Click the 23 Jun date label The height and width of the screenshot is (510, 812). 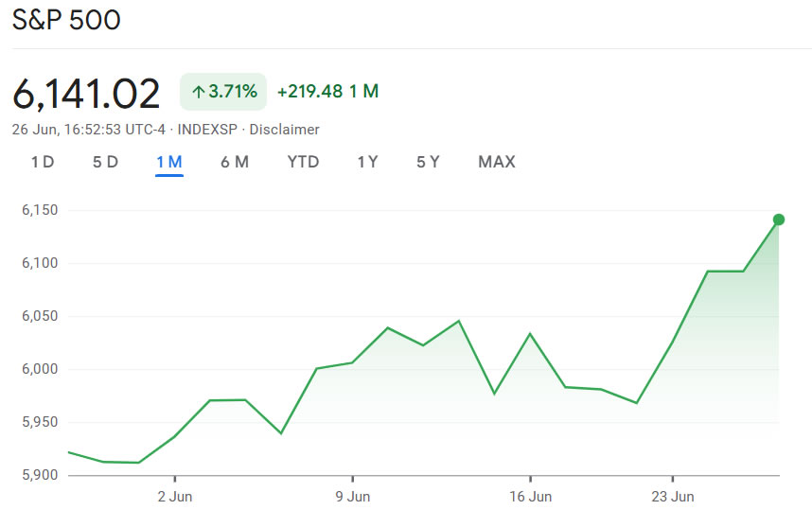[x=672, y=496]
